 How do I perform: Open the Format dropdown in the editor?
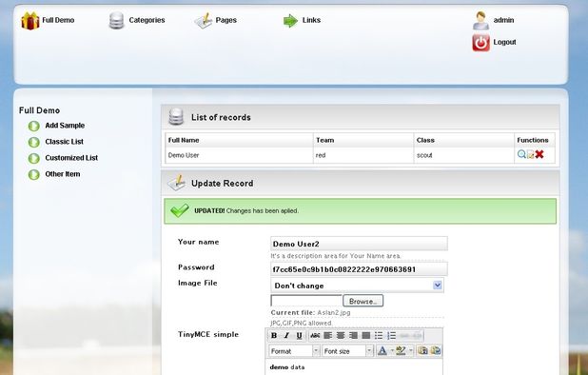(x=294, y=351)
